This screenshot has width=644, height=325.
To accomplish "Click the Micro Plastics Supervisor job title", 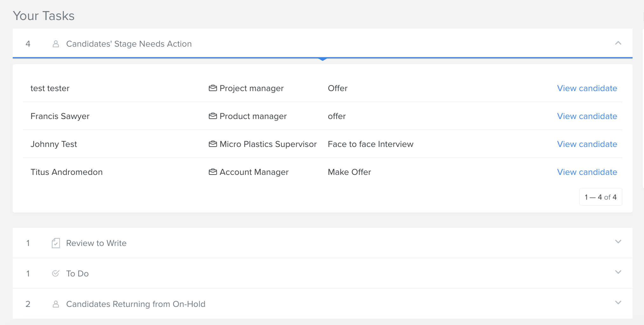I will [268, 144].
